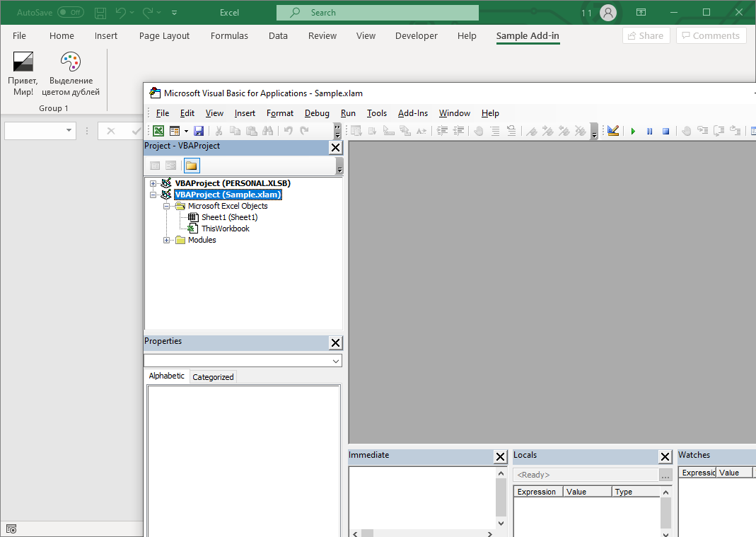Click the Step Into icon in Debug toolbar
The height and width of the screenshot is (537, 756).
click(x=703, y=131)
